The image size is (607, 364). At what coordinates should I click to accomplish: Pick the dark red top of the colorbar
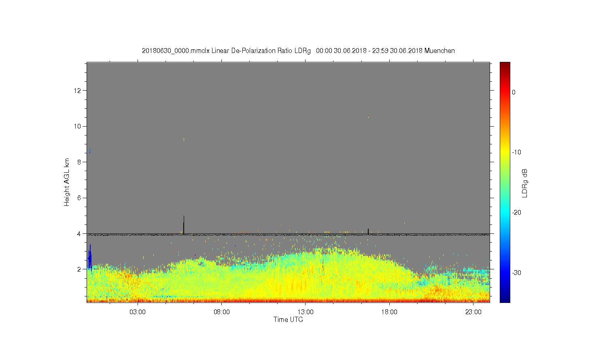point(505,65)
